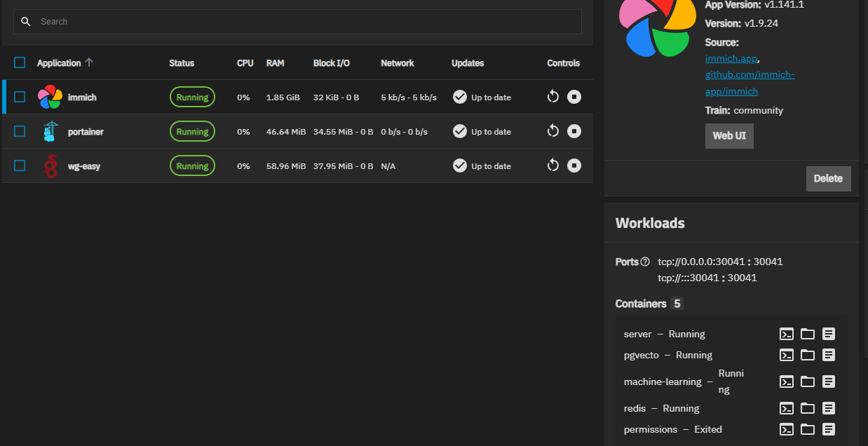Viewport: 868px width, 446px height.
Task: Check the wg-easy row checkbox
Action: click(x=20, y=165)
